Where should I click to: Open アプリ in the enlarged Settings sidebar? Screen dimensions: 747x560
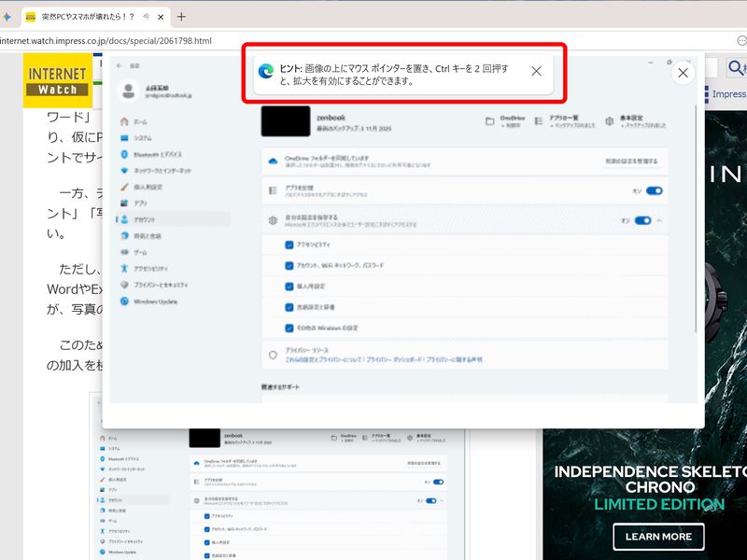pos(134,203)
